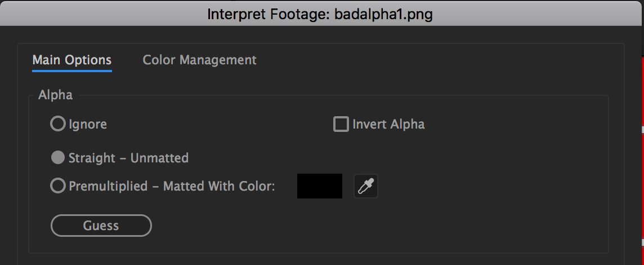
Task: Click the blue underline beneath Main Options
Action: [x=71, y=70]
